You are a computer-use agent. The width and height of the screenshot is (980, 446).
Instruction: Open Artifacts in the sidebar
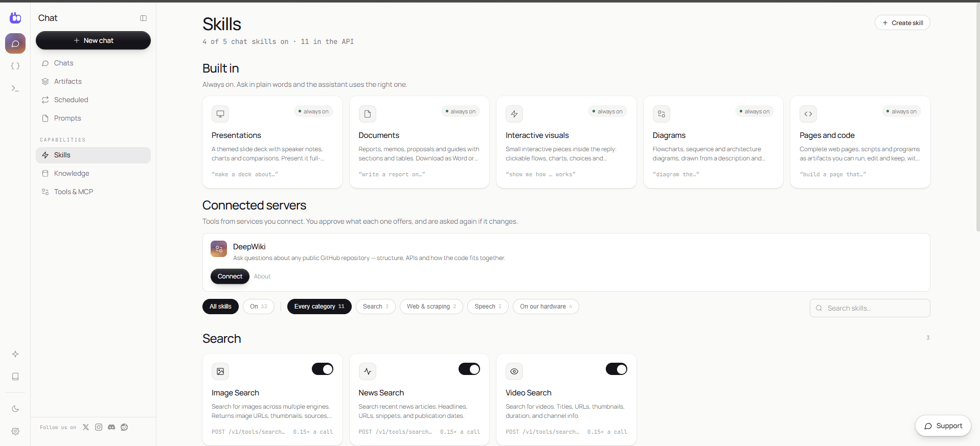93,82
